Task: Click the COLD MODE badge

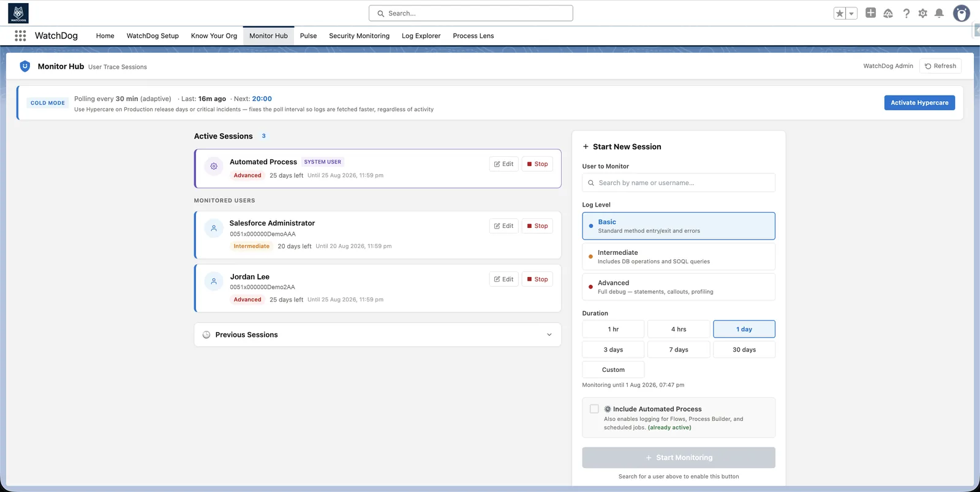Action: (x=48, y=103)
